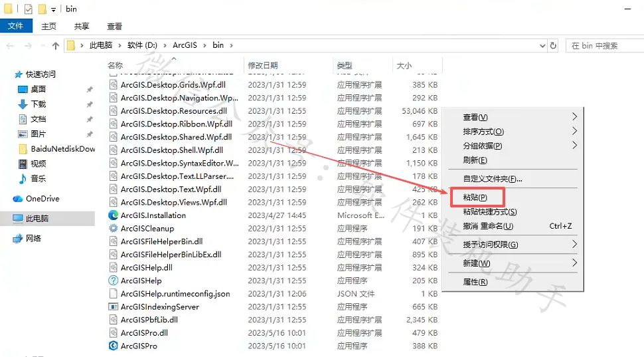Click the 在 bin 中搜索 search box

point(605,46)
